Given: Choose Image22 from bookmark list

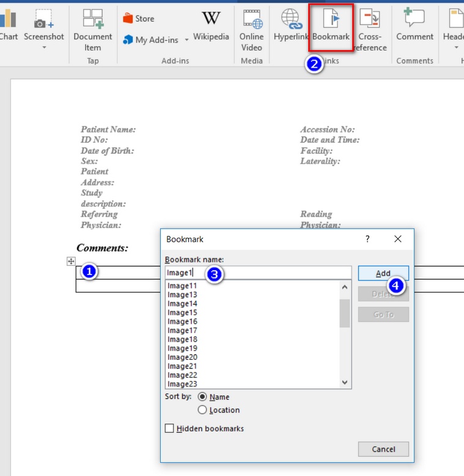Looking at the screenshot, I should tap(182, 375).
